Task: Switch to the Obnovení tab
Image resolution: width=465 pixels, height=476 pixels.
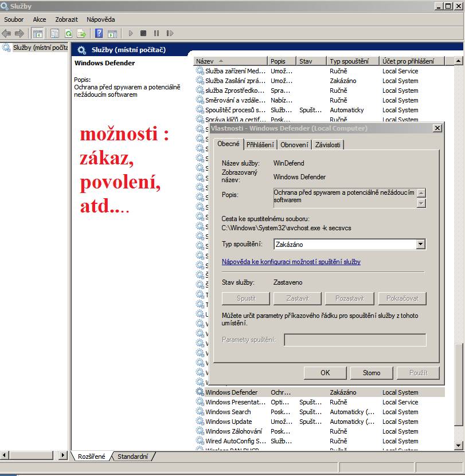Action: pyautogui.click(x=294, y=145)
